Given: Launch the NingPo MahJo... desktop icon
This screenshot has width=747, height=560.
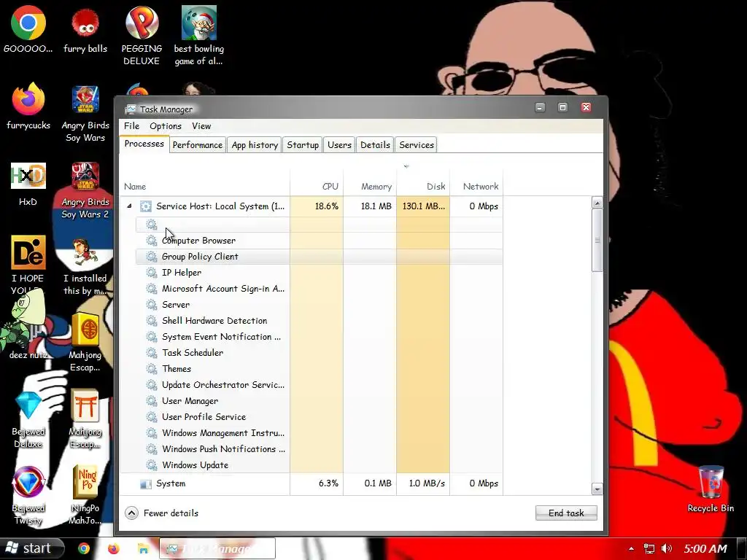Looking at the screenshot, I should [85, 495].
